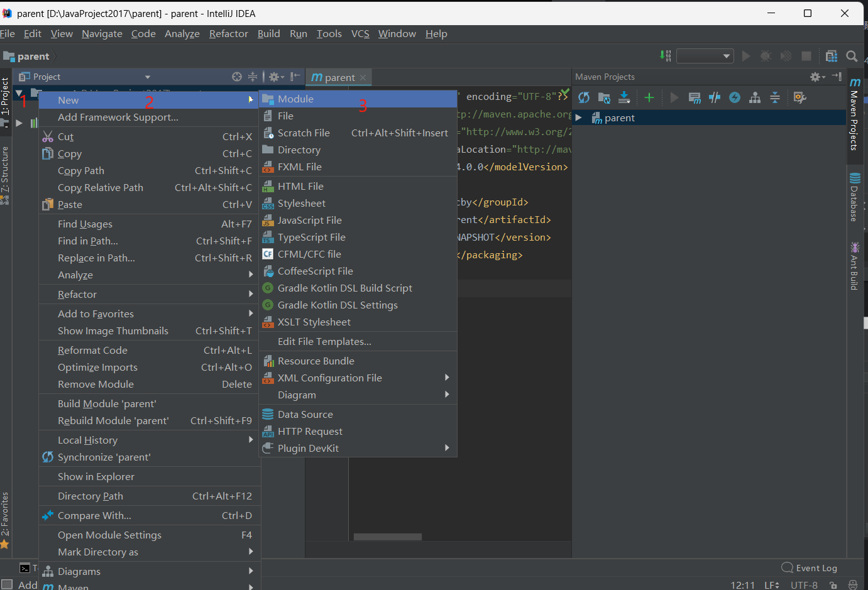The width and height of the screenshot is (868, 590).
Task: Click LF line separator in status bar
Action: click(x=771, y=585)
